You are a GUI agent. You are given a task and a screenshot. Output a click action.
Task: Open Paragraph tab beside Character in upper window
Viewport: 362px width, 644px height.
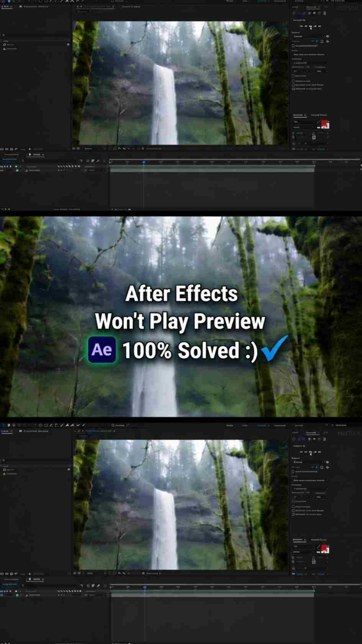point(319,115)
